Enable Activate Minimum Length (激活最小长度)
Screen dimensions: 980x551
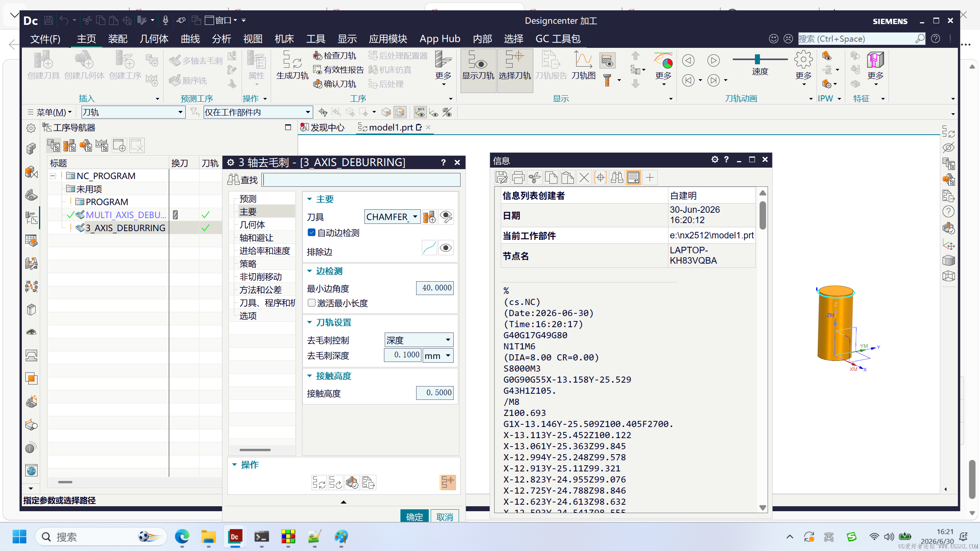point(312,303)
